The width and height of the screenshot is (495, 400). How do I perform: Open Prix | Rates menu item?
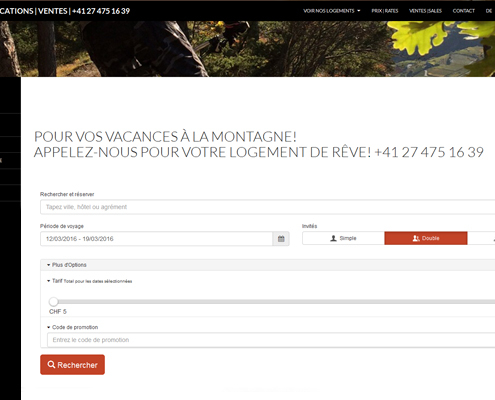pyautogui.click(x=385, y=11)
